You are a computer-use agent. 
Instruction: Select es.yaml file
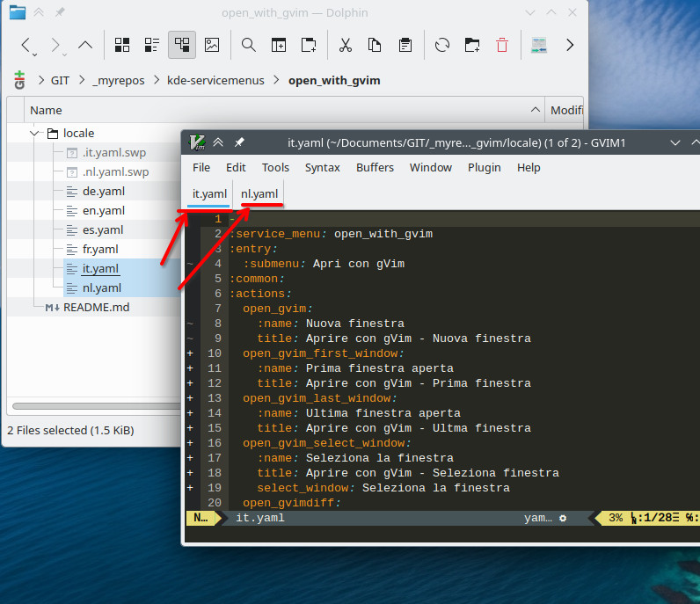[x=102, y=229]
